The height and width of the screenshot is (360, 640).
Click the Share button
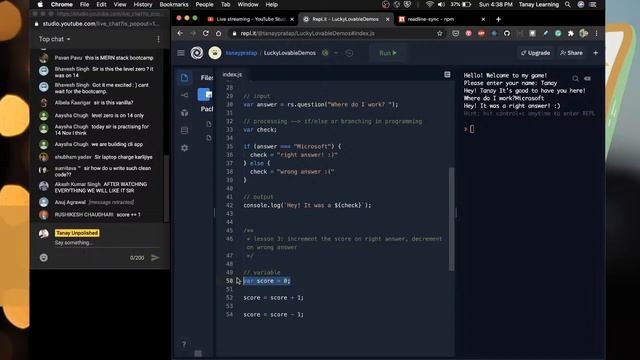click(571, 53)
